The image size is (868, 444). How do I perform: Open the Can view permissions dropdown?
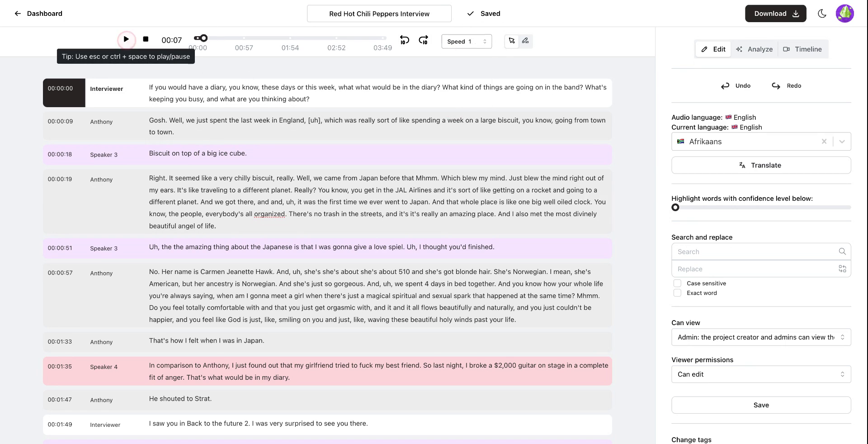point(761,337)
